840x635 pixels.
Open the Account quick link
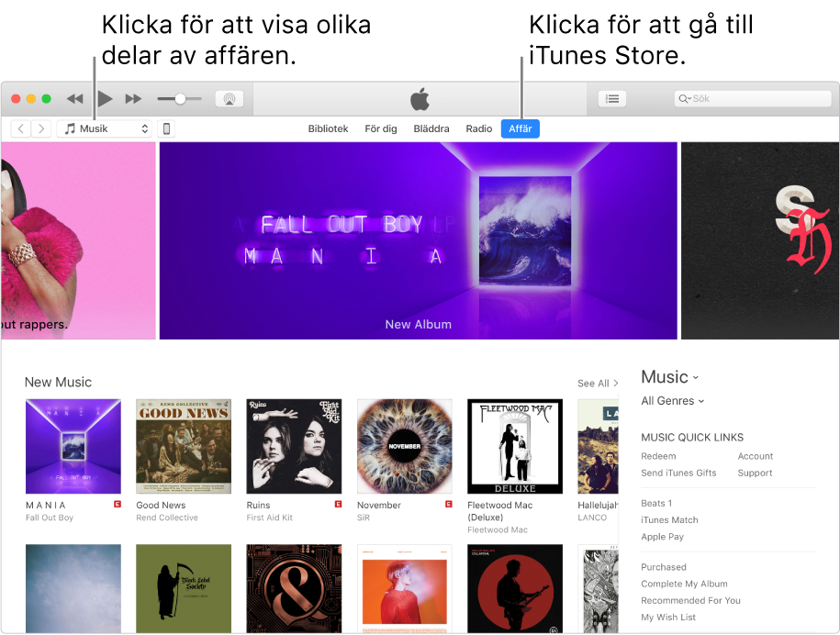756,456
